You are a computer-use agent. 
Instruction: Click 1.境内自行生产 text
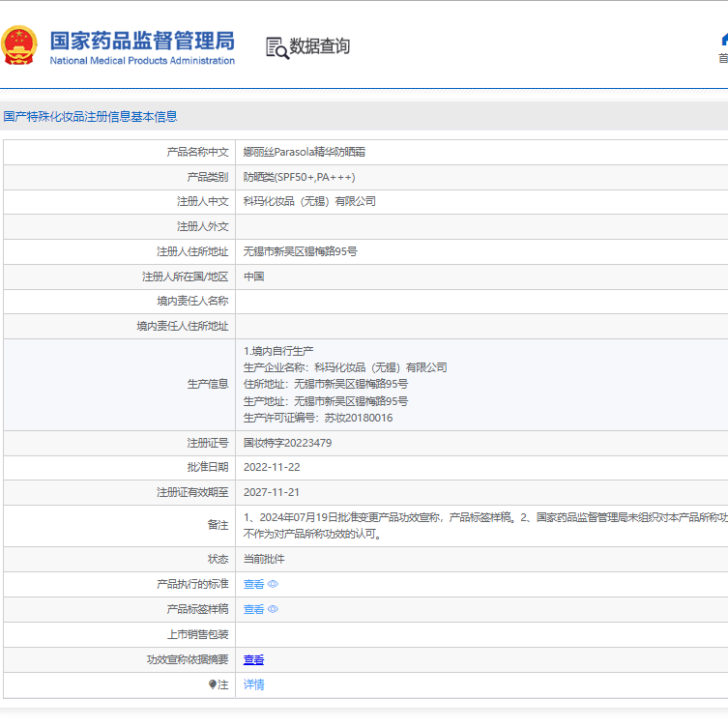pos(278,351)
